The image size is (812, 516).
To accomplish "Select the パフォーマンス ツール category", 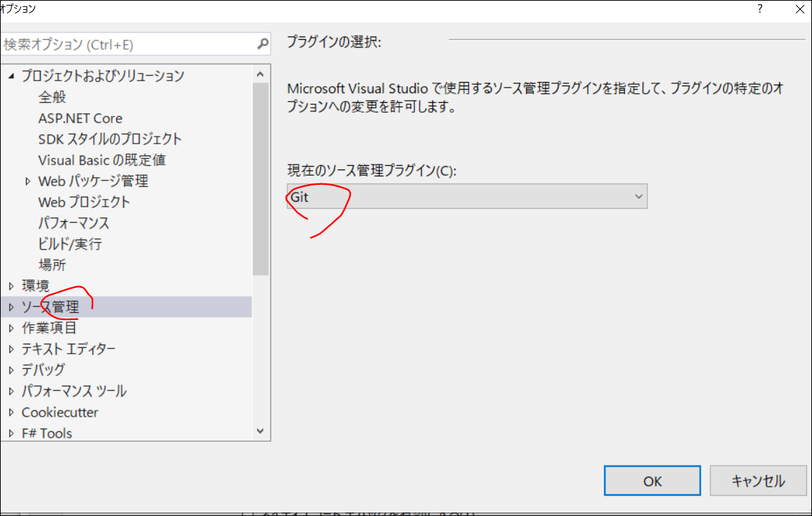I will pyautogui.click(x=74, y=391).
